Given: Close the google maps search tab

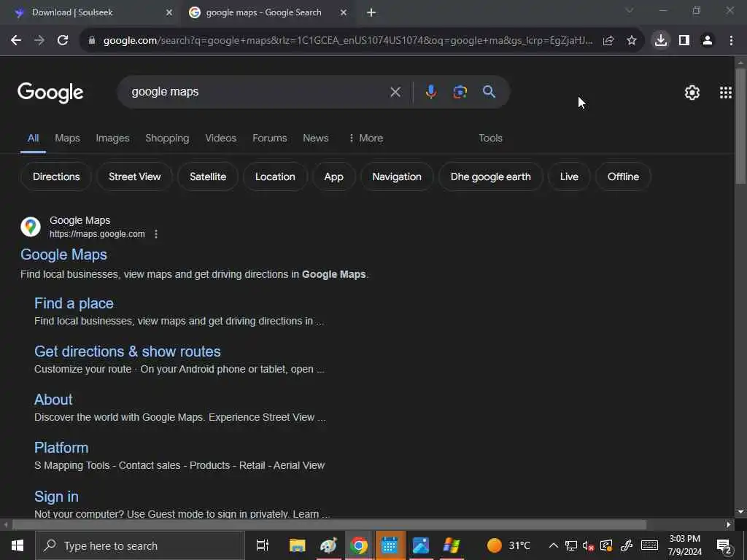Looking at the screenshot, I should click(344, 13).
